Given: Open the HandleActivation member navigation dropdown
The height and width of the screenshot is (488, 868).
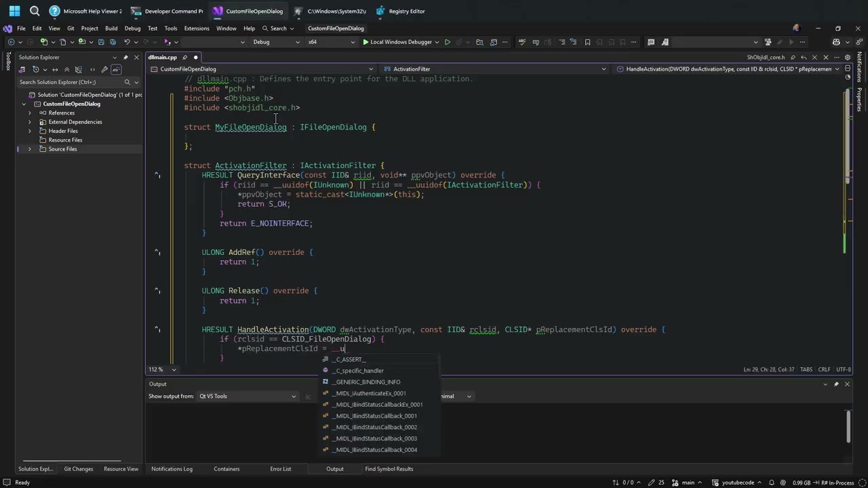Looking at the screenshot, I should tap(728, 69).
